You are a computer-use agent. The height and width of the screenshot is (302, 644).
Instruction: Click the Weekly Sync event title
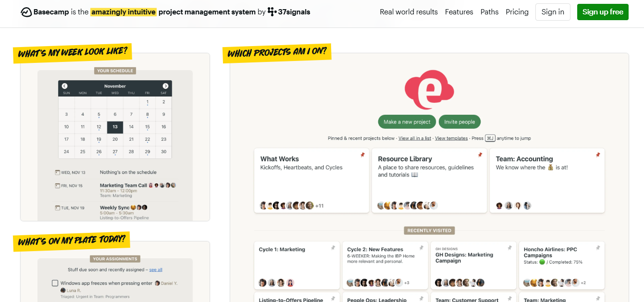(x=115, y=207)
